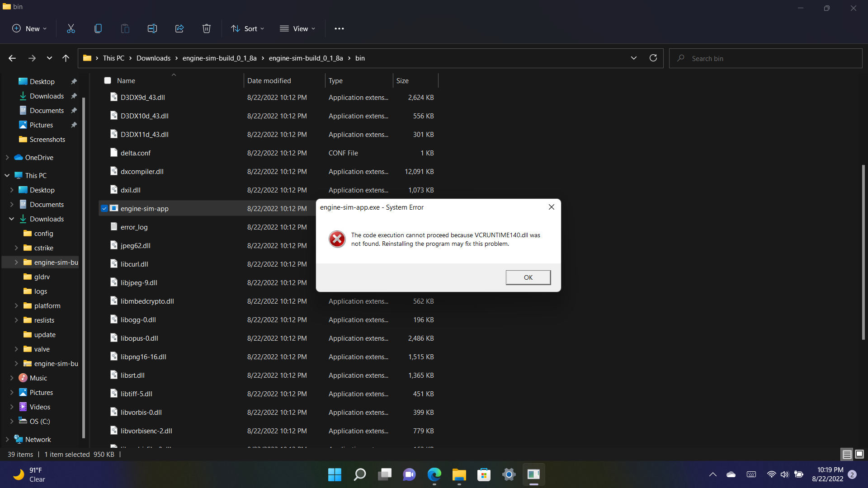868x488 pixels.
Task: Collapse the Downloads folder tree
Action: 11,219
